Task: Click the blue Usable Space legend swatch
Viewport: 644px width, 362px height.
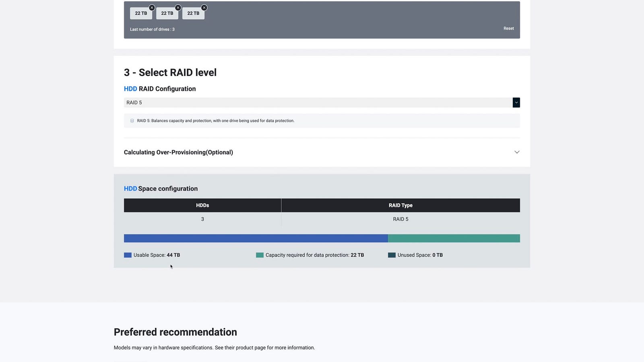Action: click(128, 255)
